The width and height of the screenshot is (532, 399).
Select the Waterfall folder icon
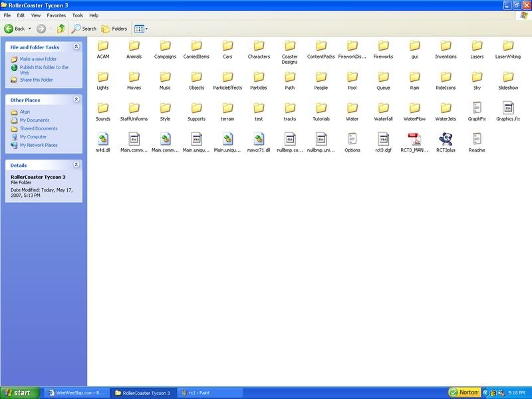pyautogui.click(x=384, y=108)
